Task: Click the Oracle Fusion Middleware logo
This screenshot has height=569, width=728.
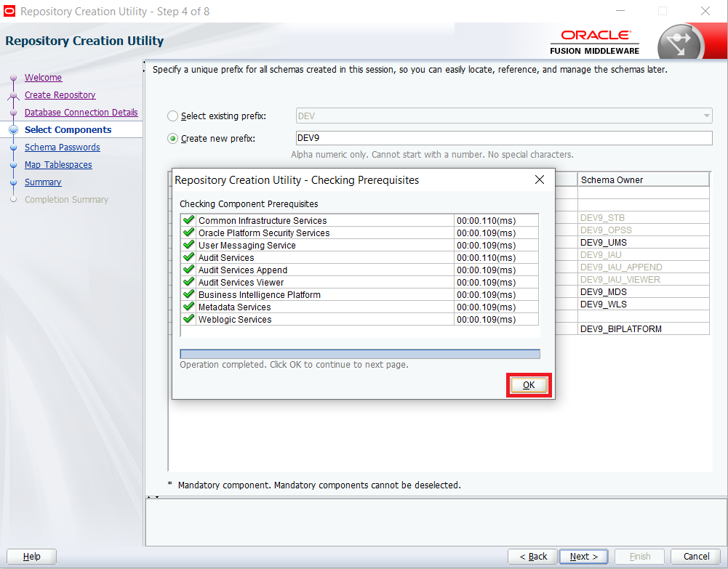Action: pyautogui.click(x=594, y=42)
